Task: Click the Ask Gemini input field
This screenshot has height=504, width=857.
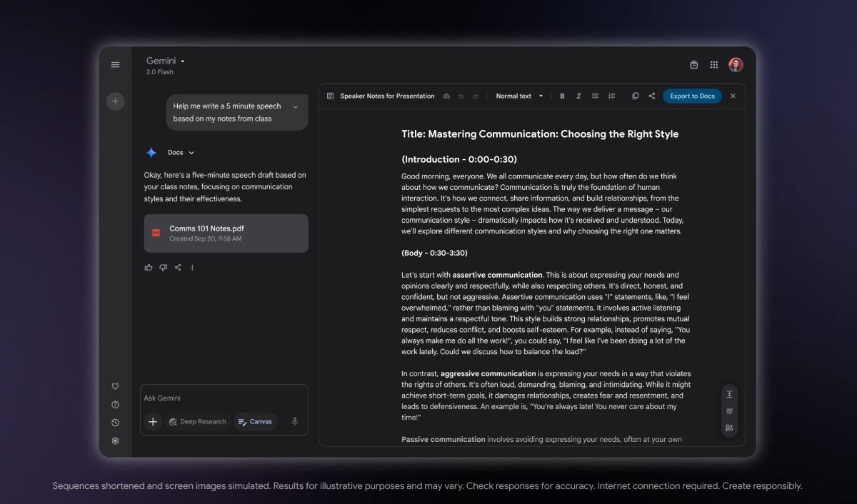Action: point(224,398)
